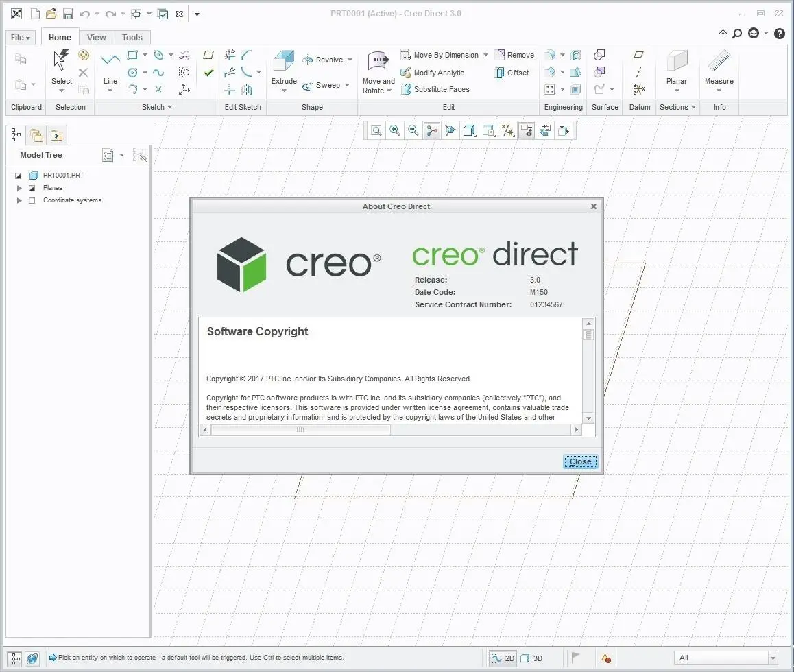This screenshot has width=794, height=672.
Task: Switch to 2D mode in status bar
Action: (503, 658)
